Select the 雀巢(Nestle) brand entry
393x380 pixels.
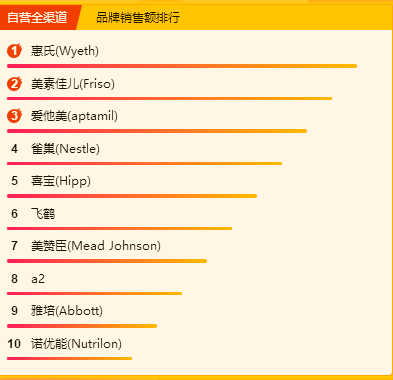[65, 149]
